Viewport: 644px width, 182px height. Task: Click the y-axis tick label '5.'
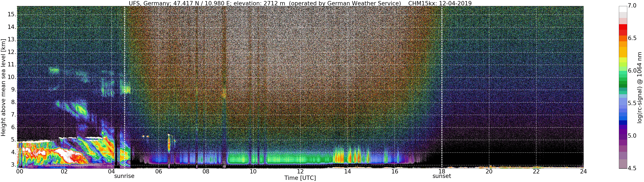[14, 140]
